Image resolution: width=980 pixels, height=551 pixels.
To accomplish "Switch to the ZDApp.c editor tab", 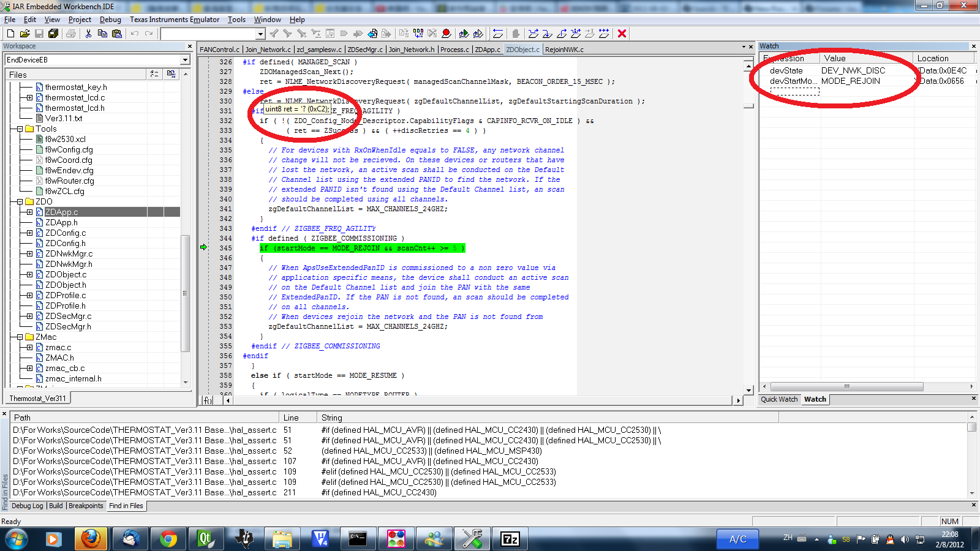I will pos(488,50).
